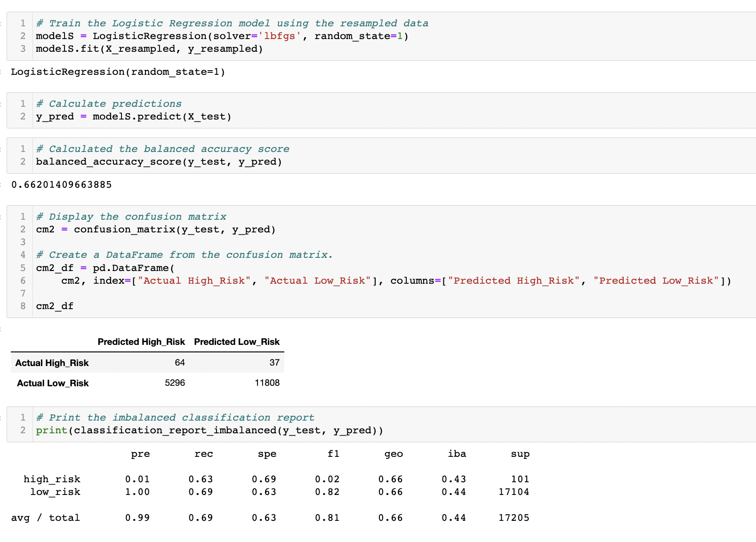The height and width of the screenshot is (542, 756).
Task: Click the table cell with value 37
Action: (274, 363)
